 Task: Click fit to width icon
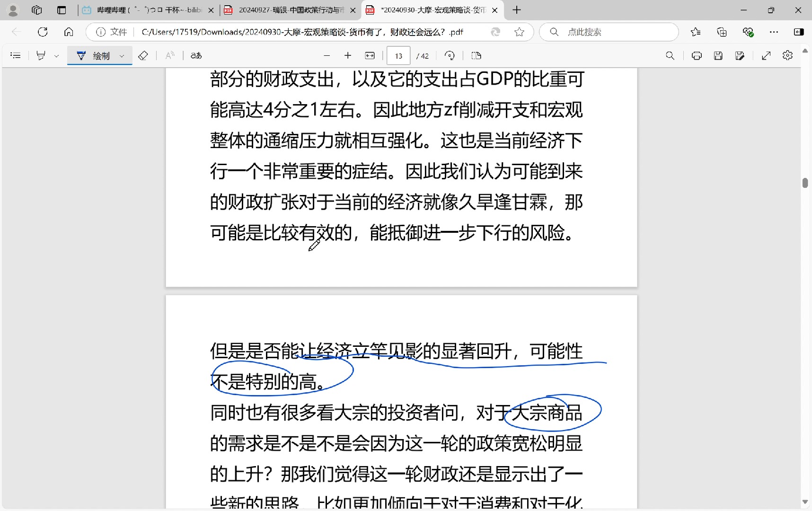370,56
